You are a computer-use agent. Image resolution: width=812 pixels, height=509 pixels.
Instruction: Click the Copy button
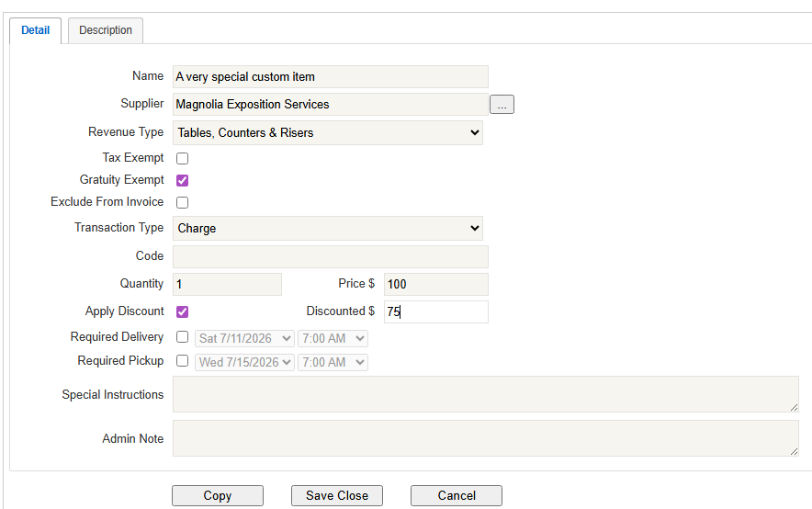click(x=218, y=495)
